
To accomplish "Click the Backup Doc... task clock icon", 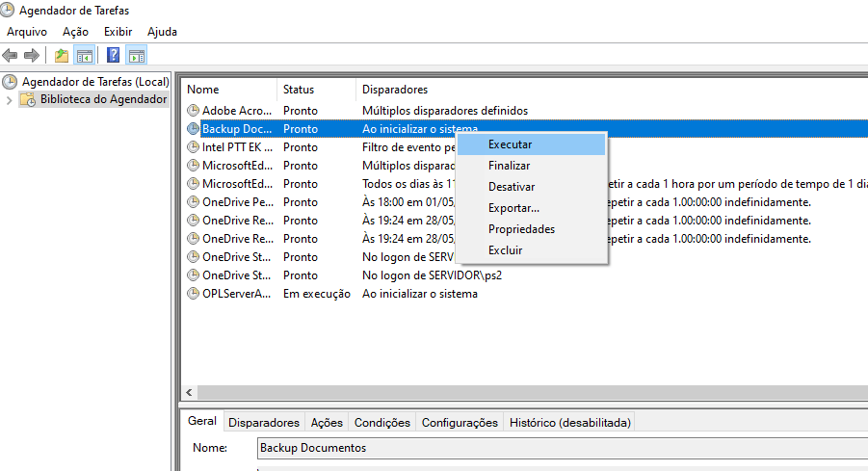I will (x=193, y=129).
